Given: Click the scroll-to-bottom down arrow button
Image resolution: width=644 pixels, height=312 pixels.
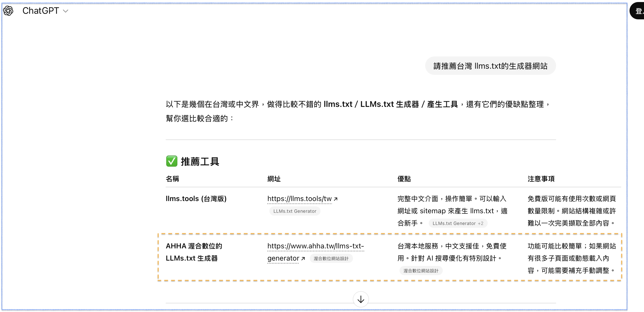Looking at the screenshot, I should point(361,299).
